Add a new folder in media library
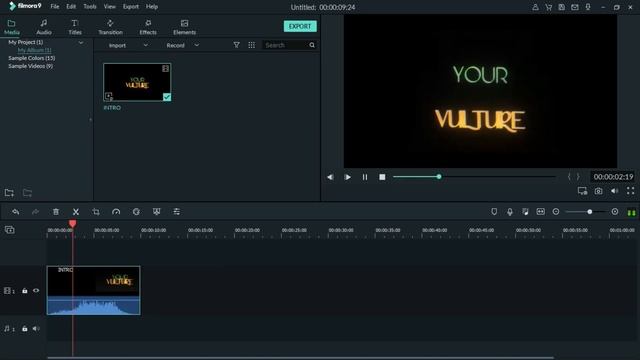This screenshot has height=360, width=640. pyautogui.click(x=9, y=193)
